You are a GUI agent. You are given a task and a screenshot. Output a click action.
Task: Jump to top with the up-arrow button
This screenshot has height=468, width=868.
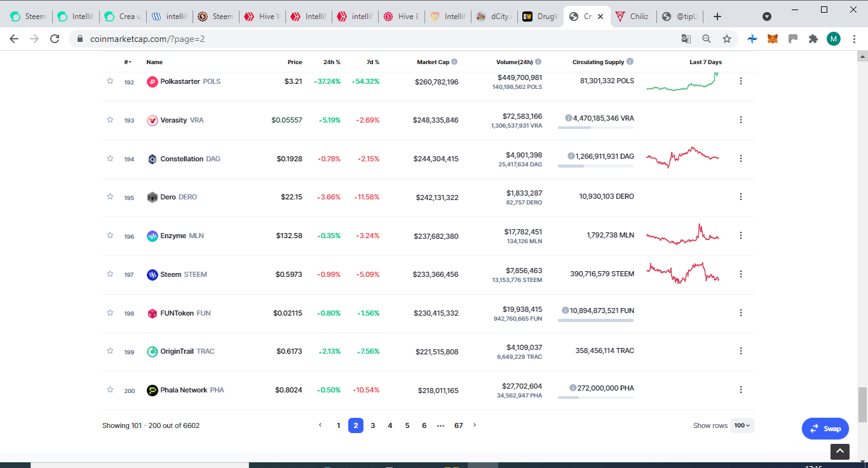[x=840, y=451]
